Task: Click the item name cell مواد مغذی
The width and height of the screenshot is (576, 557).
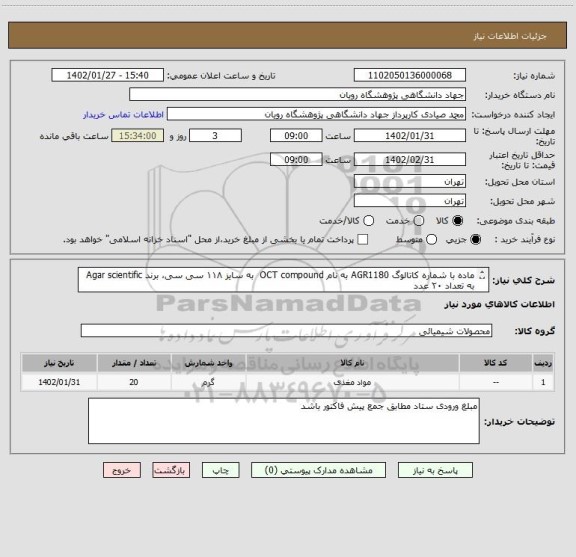Action: pos(352,382)
